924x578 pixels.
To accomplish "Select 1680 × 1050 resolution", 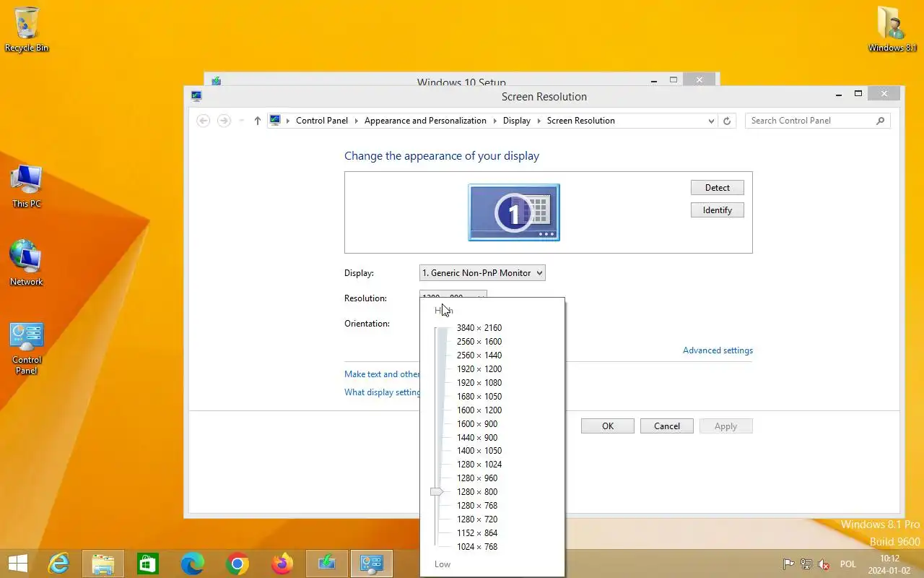I will coord(479,397).
